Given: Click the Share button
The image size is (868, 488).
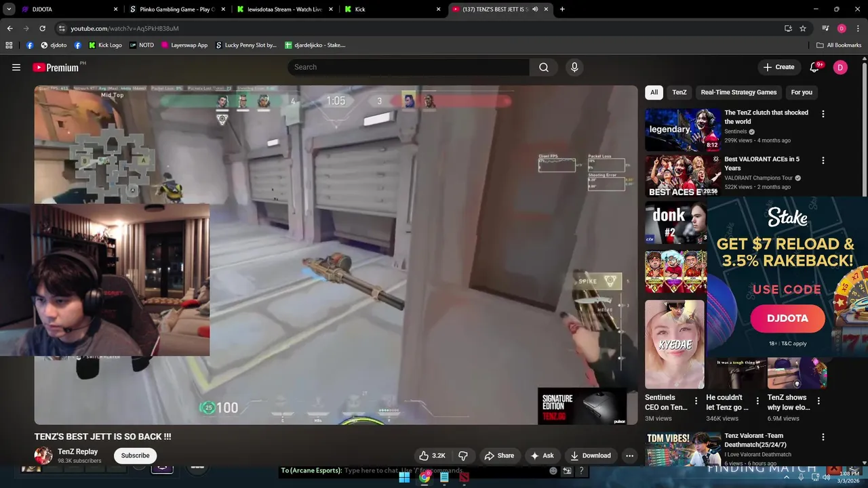Looking at the screenshot, I should (x=498, y=455).
